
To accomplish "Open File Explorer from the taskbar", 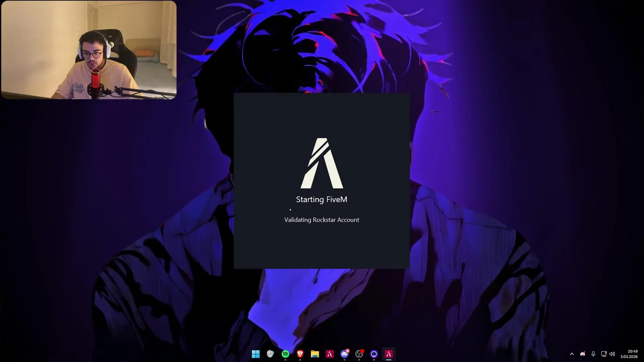I will [315, 354].
